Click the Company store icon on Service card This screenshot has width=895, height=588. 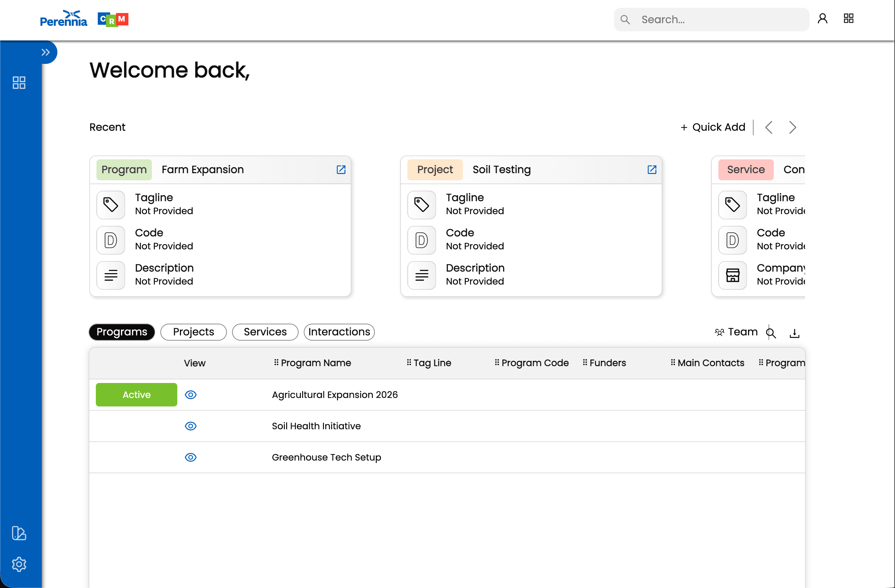pyautogui.click(x=733, y=275)
